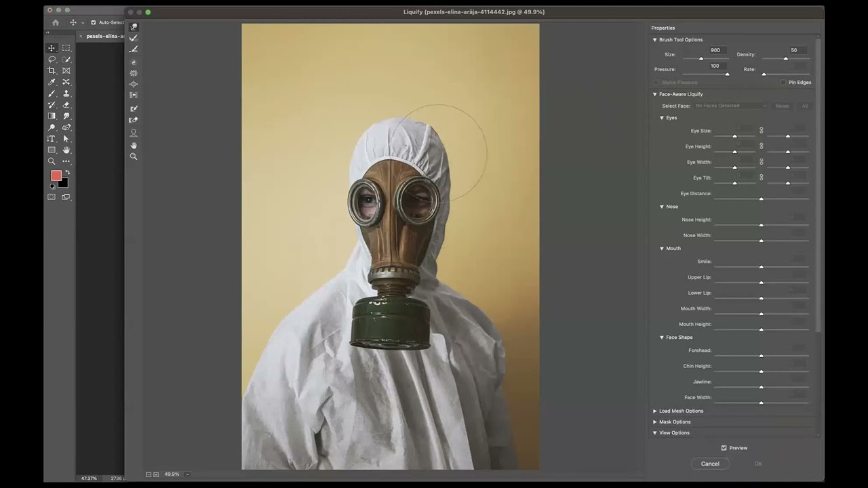Image resolution: width=868 pixels, height=488 pixels.
Task: Click the Cancel button
Action: [710, 464]
